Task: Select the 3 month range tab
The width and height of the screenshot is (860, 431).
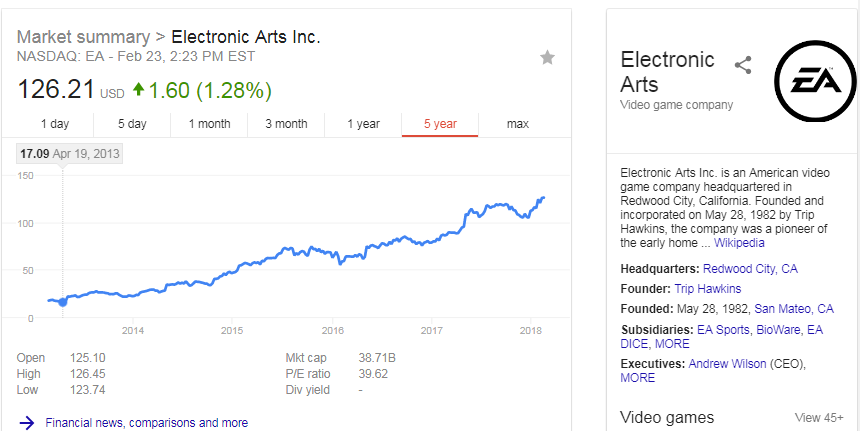Action: tap(286, 124)
